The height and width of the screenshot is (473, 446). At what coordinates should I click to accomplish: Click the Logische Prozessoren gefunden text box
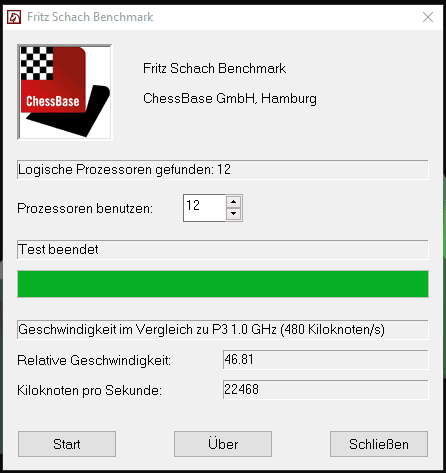223,170
